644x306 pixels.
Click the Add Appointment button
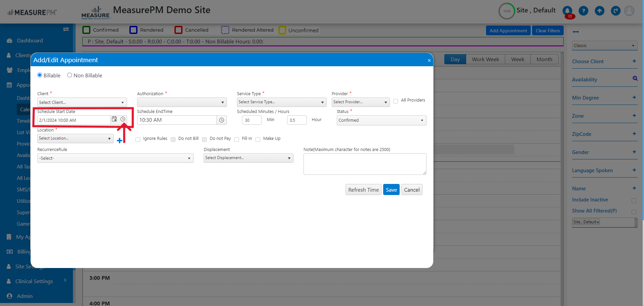508,31
